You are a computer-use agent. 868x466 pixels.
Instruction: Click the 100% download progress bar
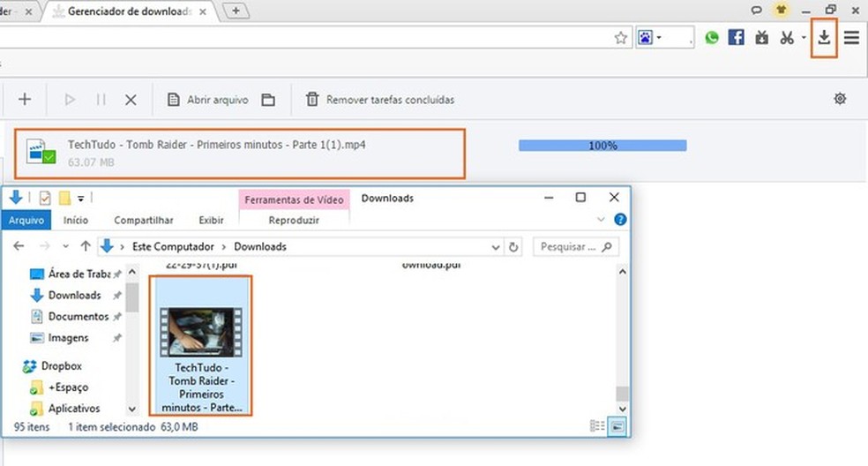click(602, 145)
